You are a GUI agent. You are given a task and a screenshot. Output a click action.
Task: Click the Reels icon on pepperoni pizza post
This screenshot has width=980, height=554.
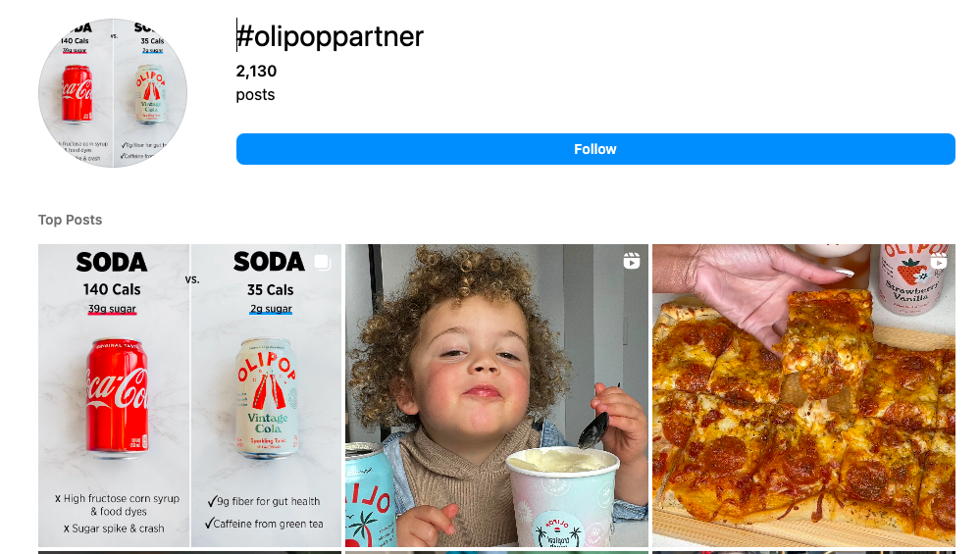pyautogui.click(x=939, y=262)
